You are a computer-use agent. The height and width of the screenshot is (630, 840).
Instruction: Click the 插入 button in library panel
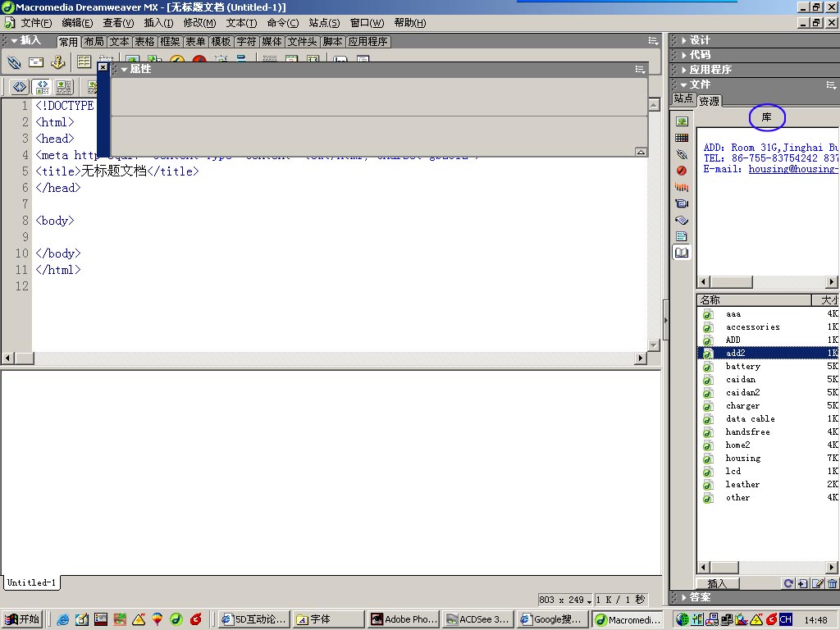(717, 584)
